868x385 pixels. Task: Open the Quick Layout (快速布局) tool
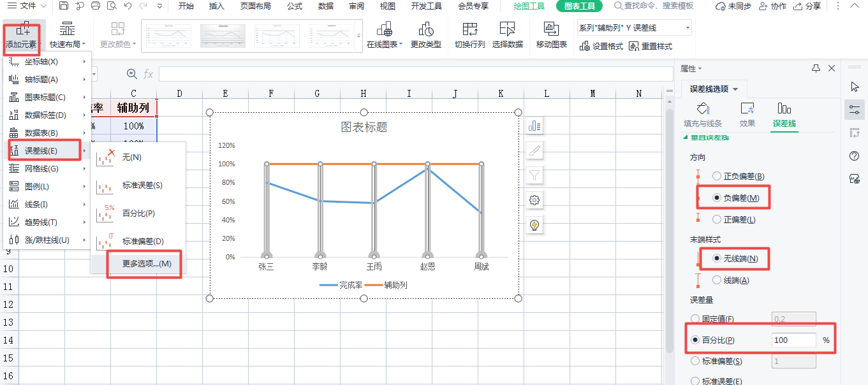(x=68, y=36)
